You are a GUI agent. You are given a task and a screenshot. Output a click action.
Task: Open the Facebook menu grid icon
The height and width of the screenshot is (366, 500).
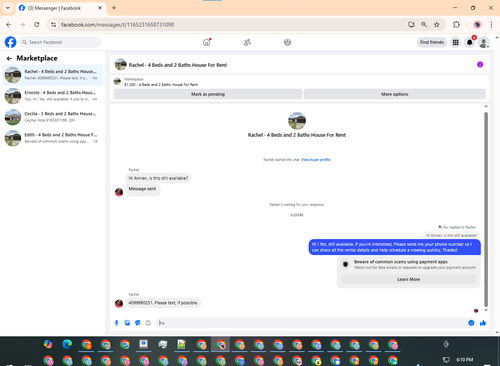455,42
